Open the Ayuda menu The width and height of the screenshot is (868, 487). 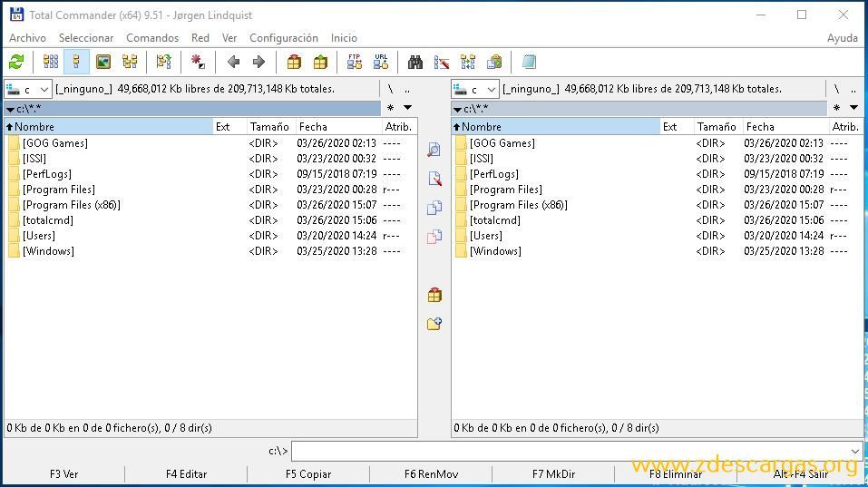(842, 37)
